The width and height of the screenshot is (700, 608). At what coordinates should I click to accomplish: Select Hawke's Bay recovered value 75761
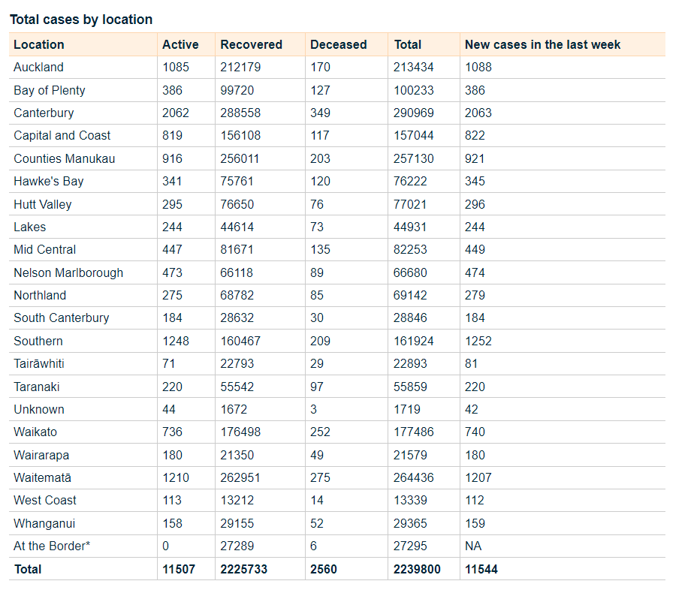(237, 181)
